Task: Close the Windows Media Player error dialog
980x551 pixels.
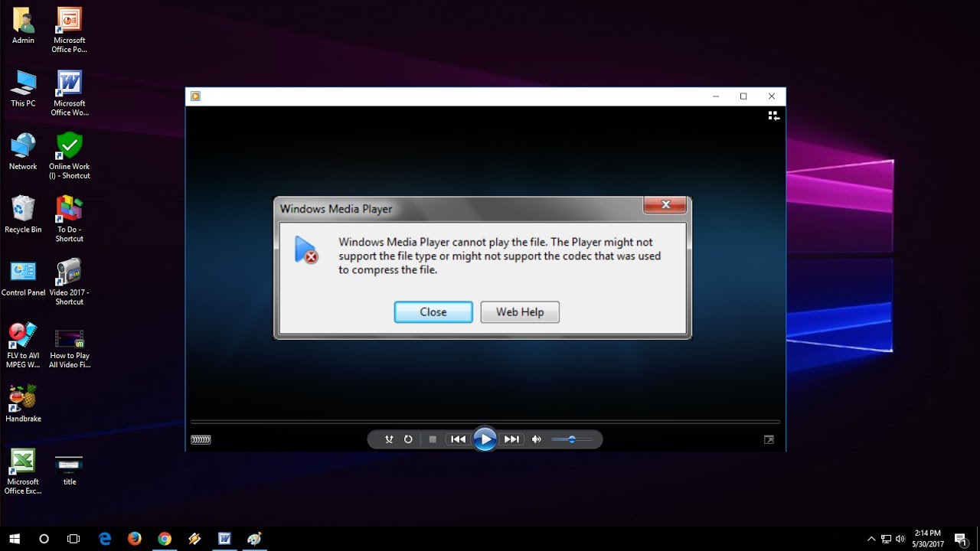Action: (x=433, y=312)
